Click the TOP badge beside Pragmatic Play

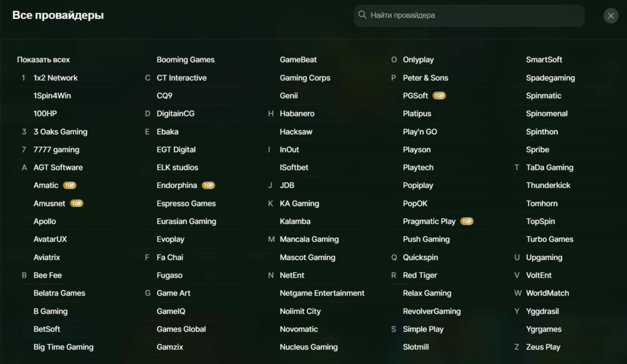pos(467,221)
